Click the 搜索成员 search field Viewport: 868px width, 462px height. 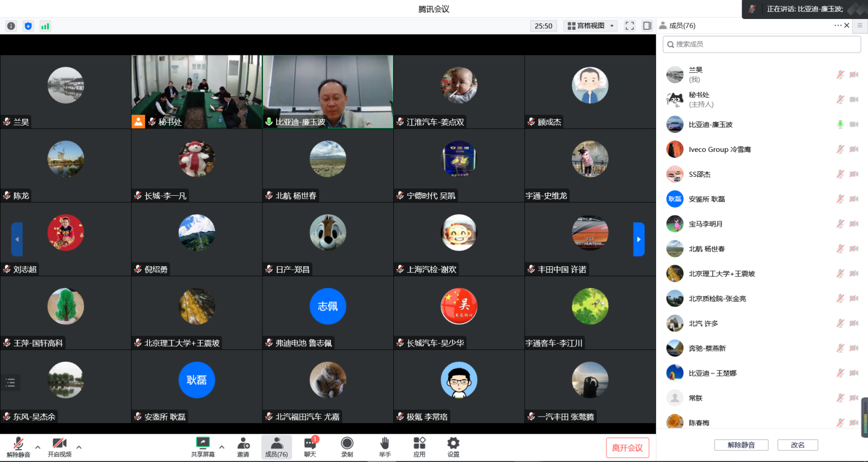point(762,44)
